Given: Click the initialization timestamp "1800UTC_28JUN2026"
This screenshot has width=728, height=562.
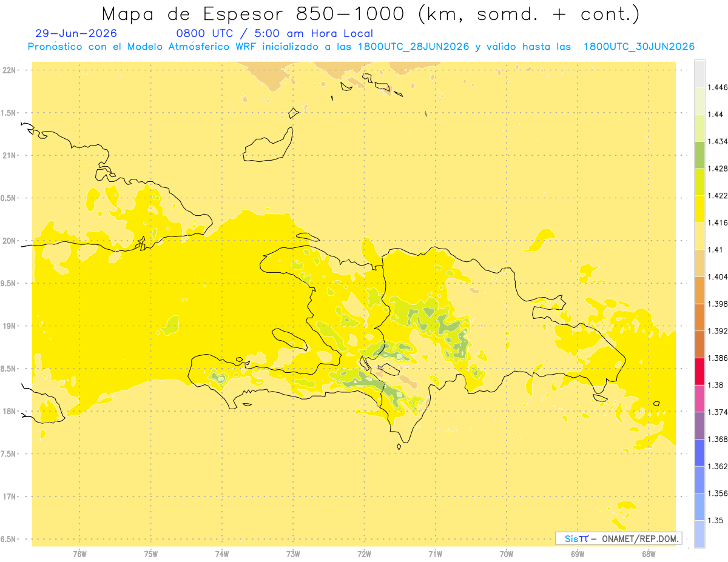Looking at the screenshot, I should coord(413,47).
